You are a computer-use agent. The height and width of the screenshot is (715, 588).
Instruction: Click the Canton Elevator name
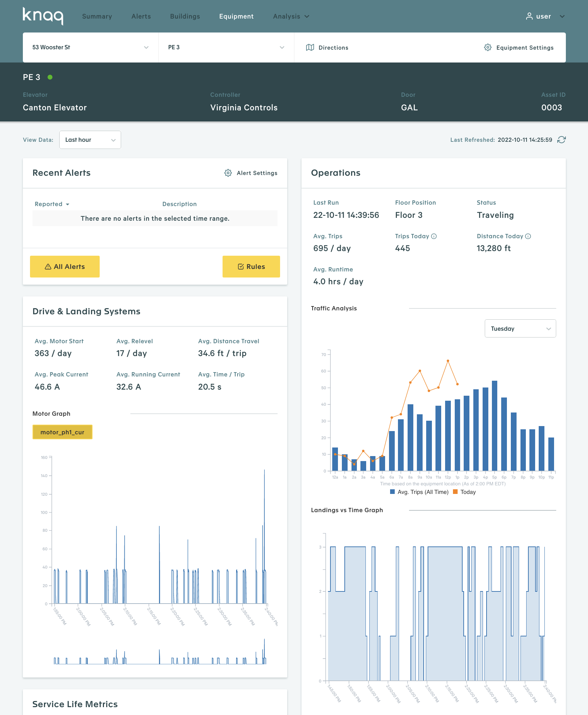pyautogui.click(x=55, y=107)
